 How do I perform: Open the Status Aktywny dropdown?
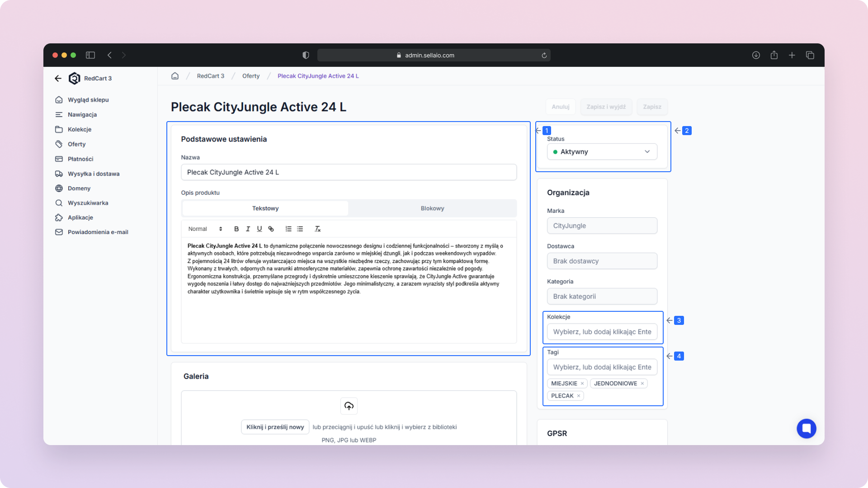602,152
